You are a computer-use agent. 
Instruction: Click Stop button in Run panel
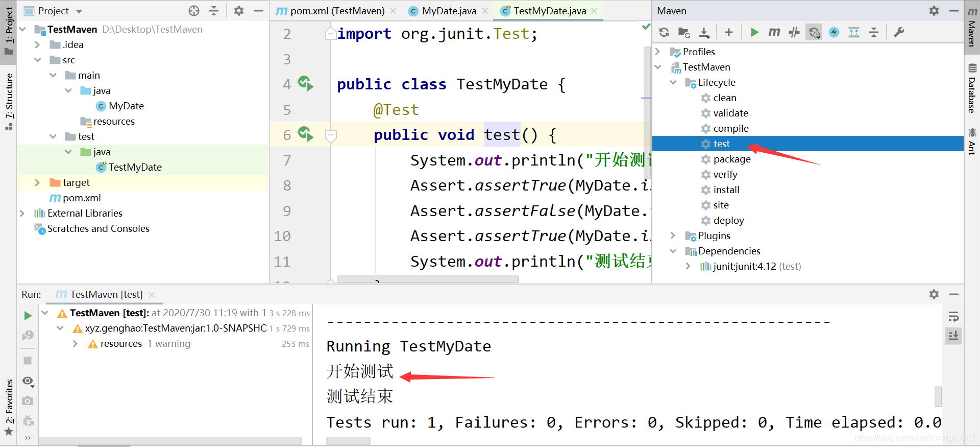coord(28,361)
